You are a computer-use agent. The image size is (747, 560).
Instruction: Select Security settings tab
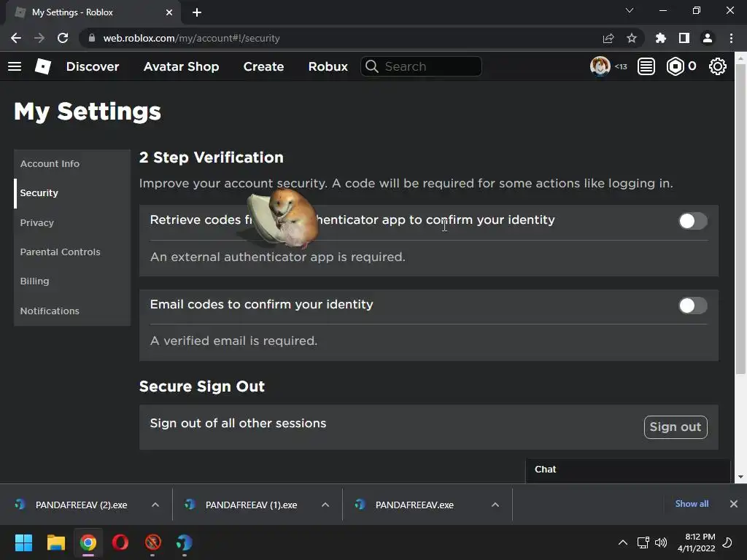pyautogui.click(x=72, y=193)
